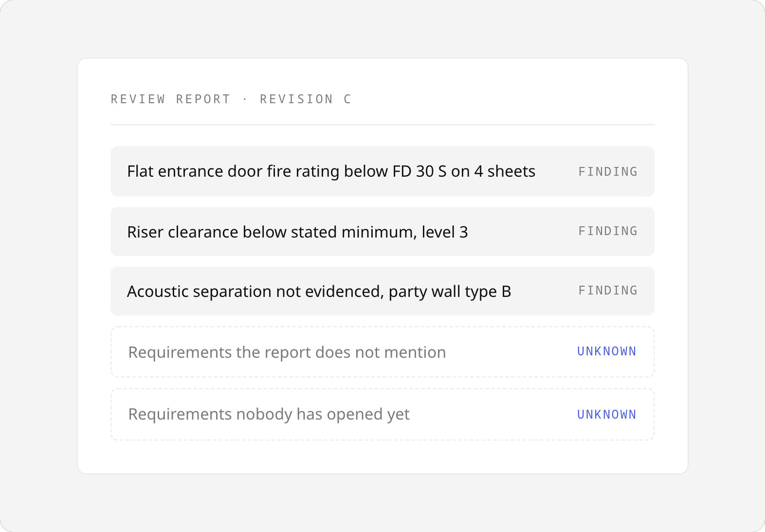The width and height of the screenshot is (765, 532).
Task: Select the riser clearance level 3 finding
Action: 382,232
